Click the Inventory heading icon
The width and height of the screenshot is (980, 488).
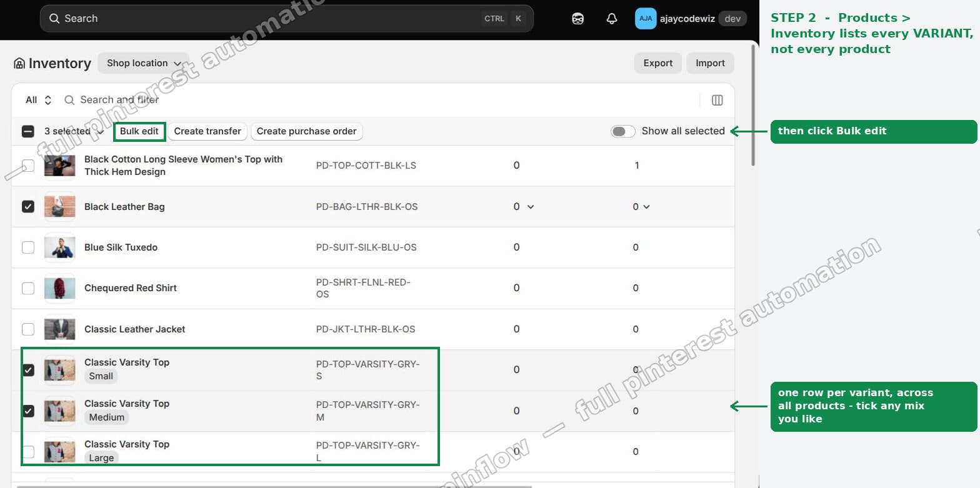pos(19,63)
